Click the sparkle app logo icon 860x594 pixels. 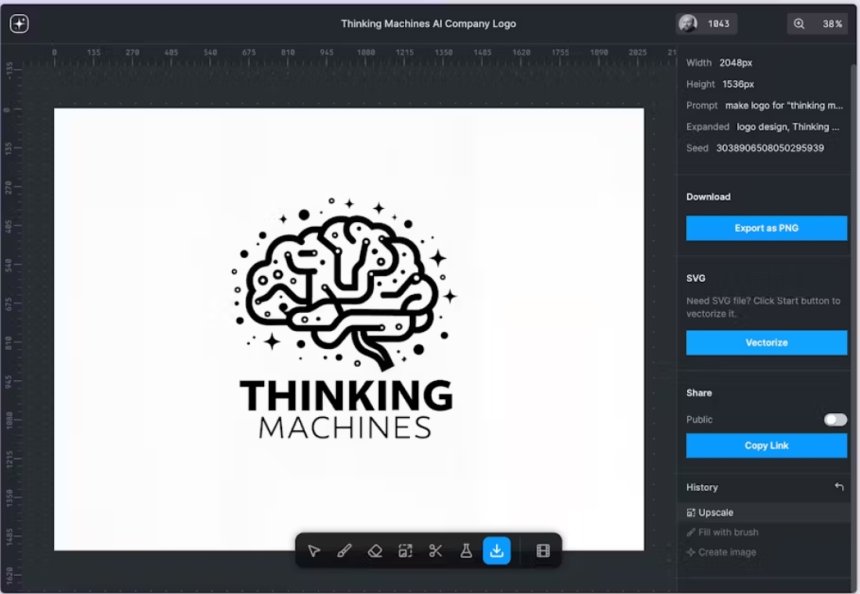coord(19,24)
